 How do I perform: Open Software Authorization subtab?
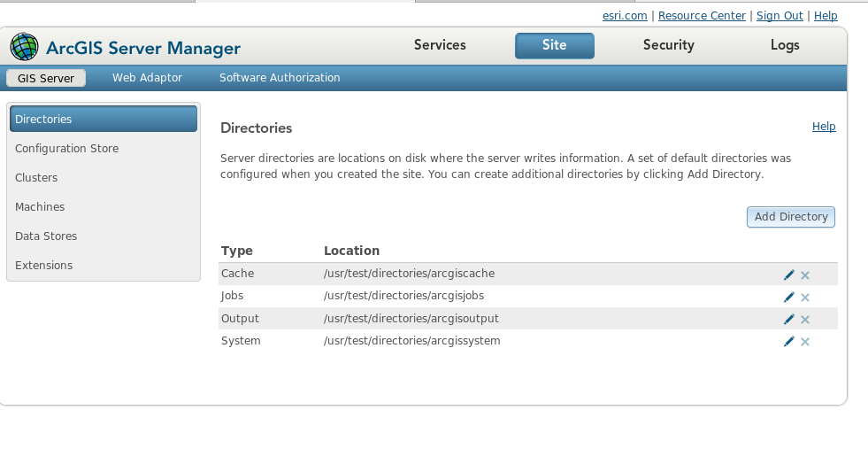[x=280, y=78]
